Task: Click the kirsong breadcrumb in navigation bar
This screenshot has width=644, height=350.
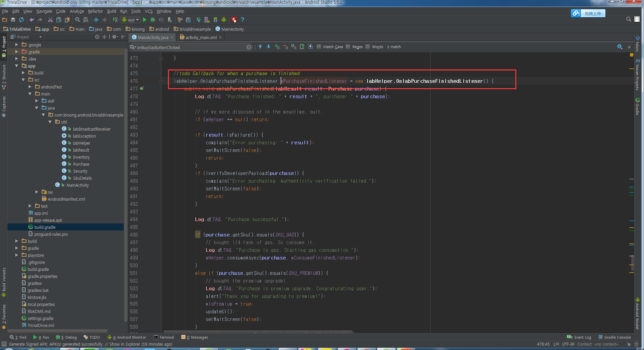Action: point(135,29)
